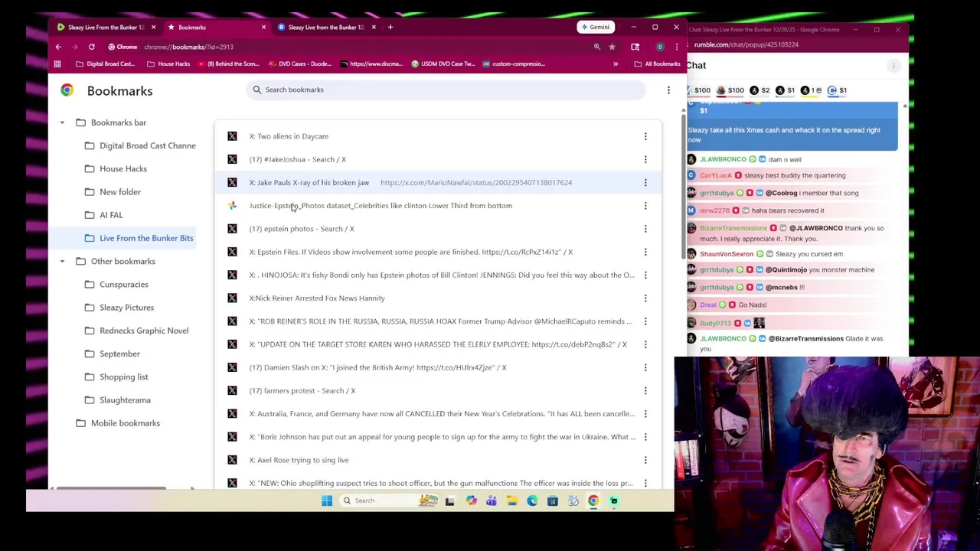Open the Chrome profile avatar
This screenshot has width=980, height=551.
coord(660,47)
